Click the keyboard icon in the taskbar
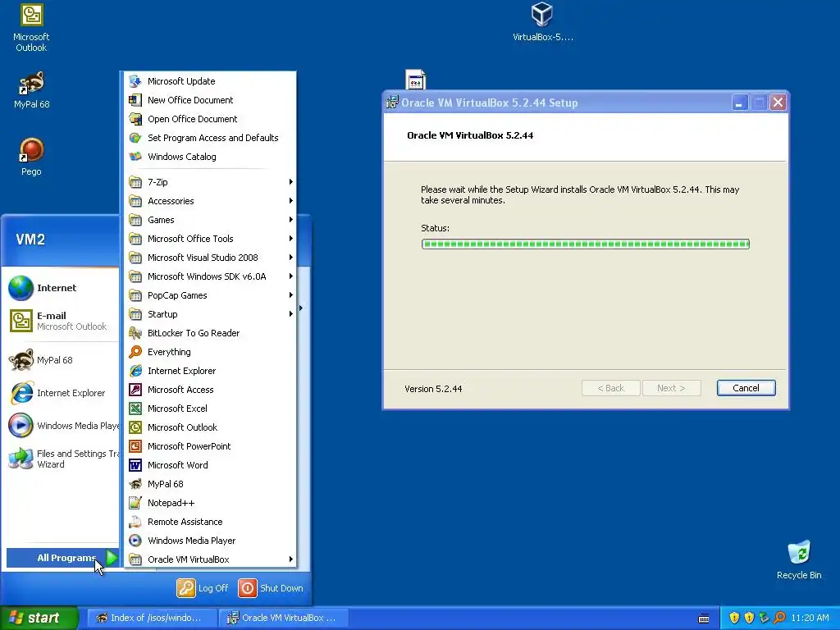Screen dimensions: 840x630 (704, 619)
